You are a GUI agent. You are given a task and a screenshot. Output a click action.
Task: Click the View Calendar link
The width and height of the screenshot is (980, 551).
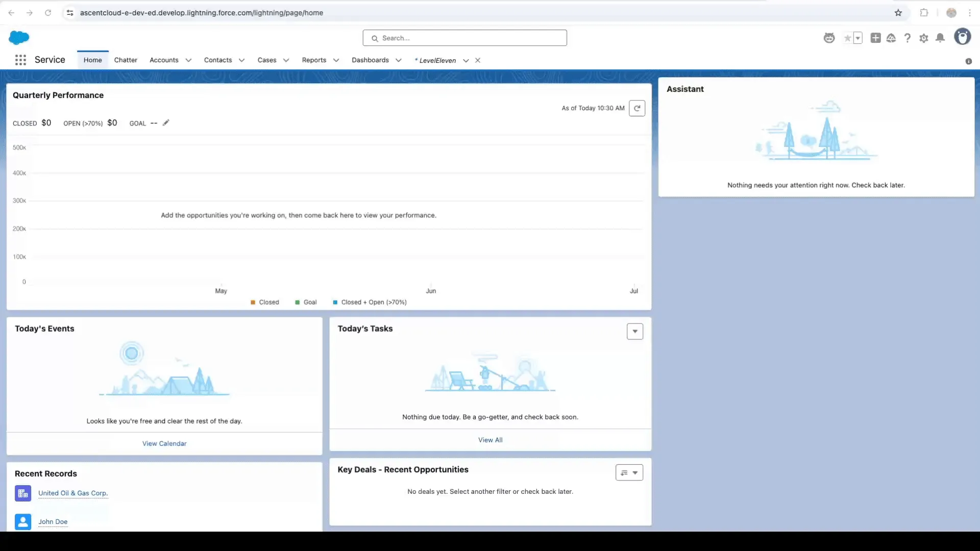point(164,443)
